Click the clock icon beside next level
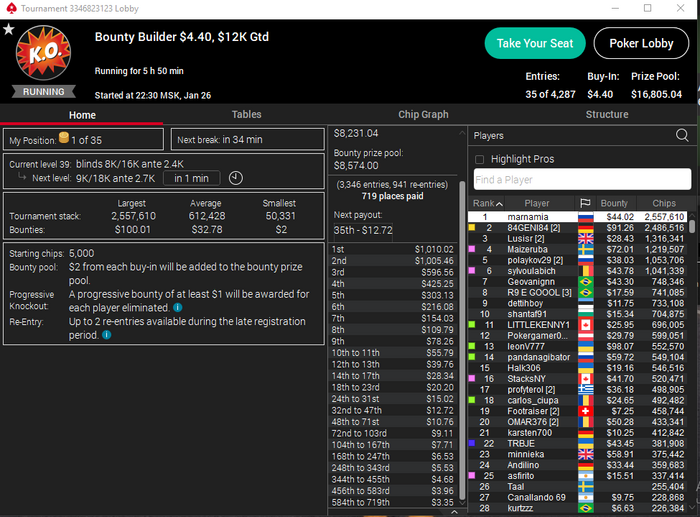The width and height of the screenshot is (700, 517). tap(236, 178)
